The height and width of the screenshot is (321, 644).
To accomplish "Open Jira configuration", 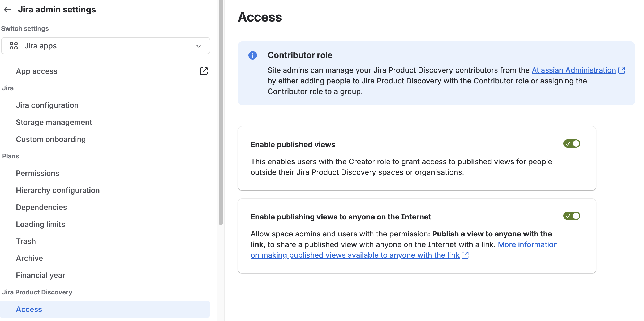I will pyautogui.click(x=47, y=105).
